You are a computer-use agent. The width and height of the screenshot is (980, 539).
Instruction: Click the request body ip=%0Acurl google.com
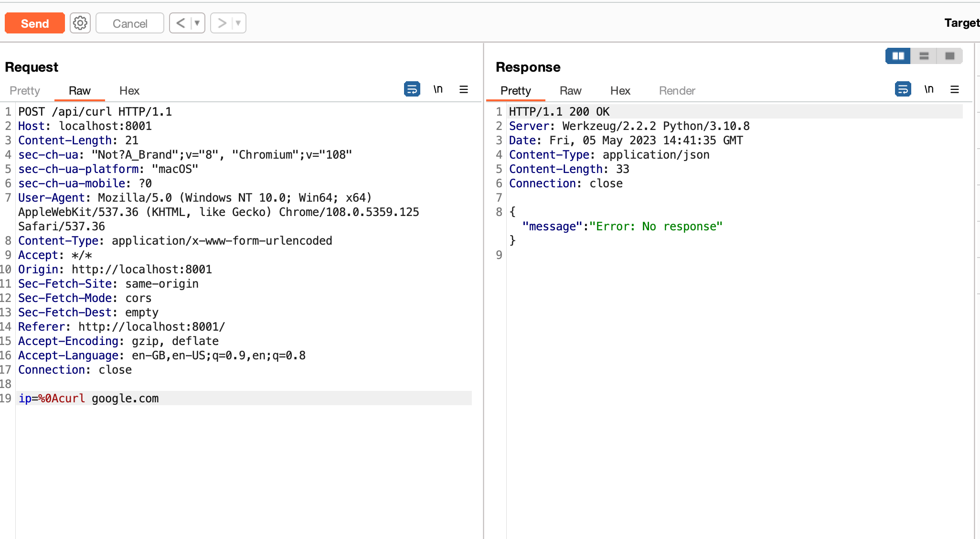coord(88,398)
